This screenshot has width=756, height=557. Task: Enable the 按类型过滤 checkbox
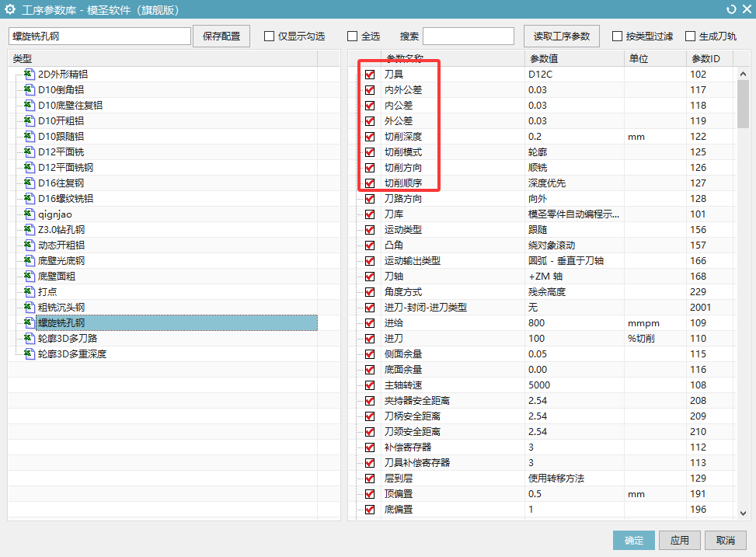[617, 37]
